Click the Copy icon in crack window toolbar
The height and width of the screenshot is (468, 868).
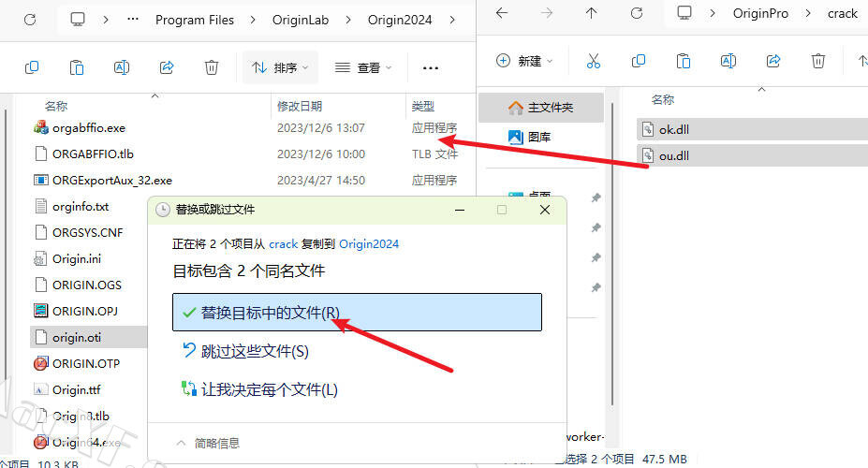[x=639, y=61]
